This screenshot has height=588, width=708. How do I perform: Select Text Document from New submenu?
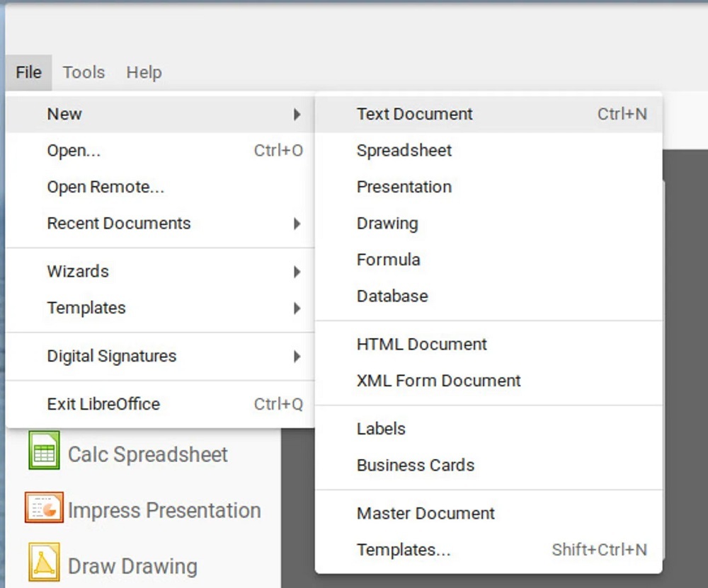(415, 114)
